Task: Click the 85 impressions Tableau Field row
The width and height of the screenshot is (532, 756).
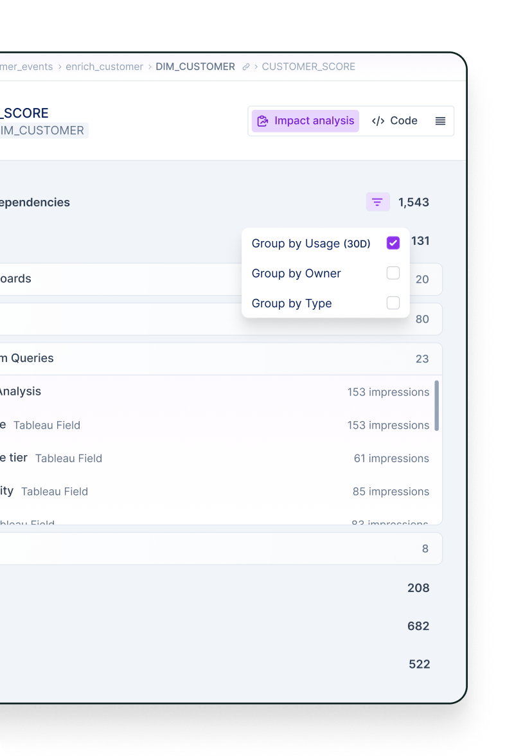Action: tap(216, 491)
